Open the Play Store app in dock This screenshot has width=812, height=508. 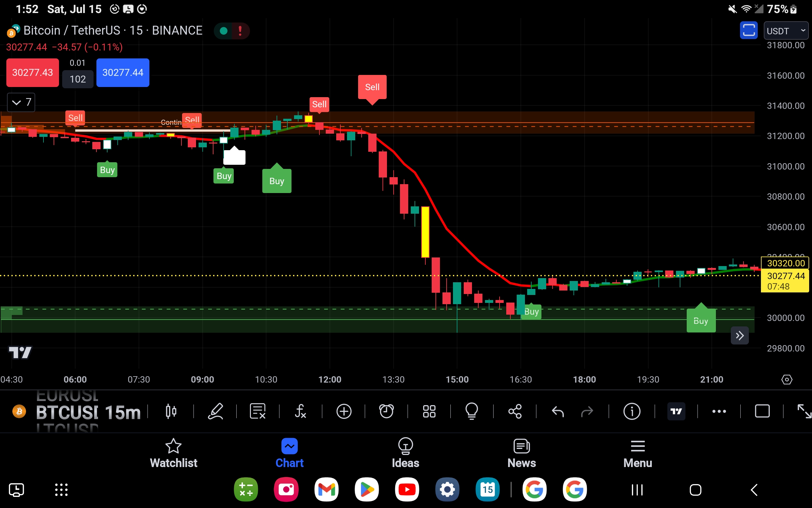point(367,490)
